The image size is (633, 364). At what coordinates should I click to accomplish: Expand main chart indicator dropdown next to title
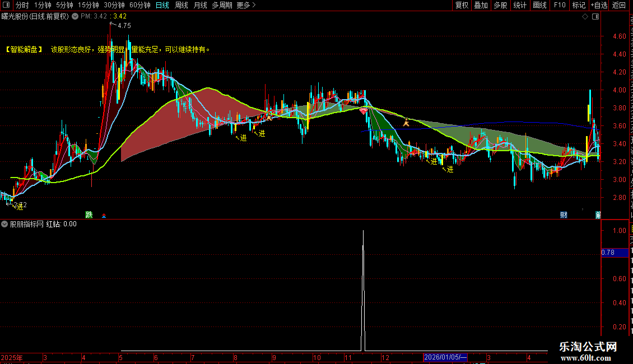point(75,16)
